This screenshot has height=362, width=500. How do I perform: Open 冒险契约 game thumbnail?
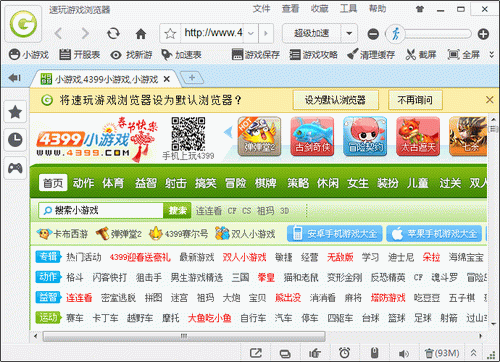[x=365, y=136]
